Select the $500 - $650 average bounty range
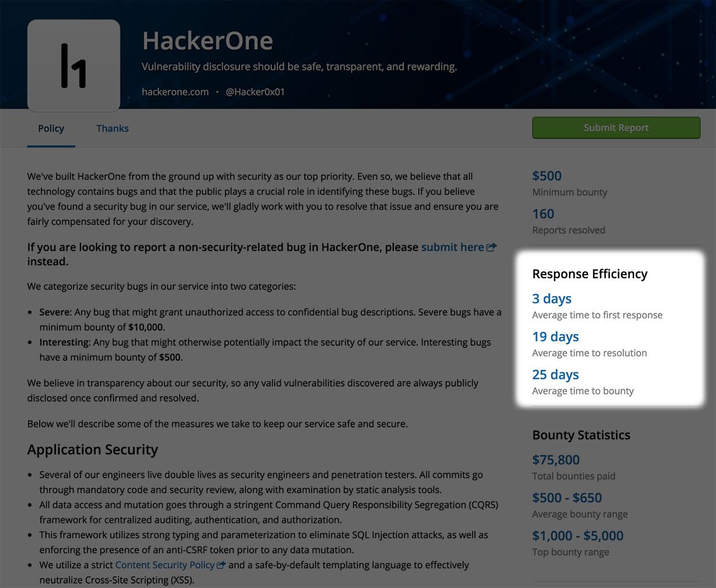This screenshot has height=588, width=716. tap(567, 497)
